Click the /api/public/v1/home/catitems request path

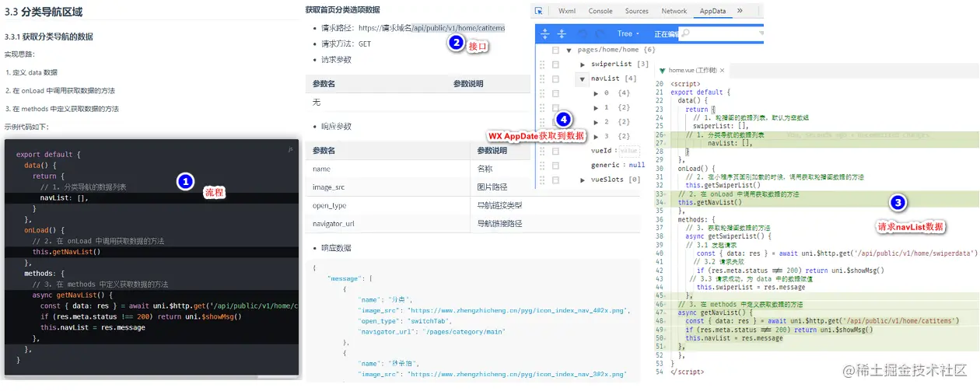click(x=459, y=28)
